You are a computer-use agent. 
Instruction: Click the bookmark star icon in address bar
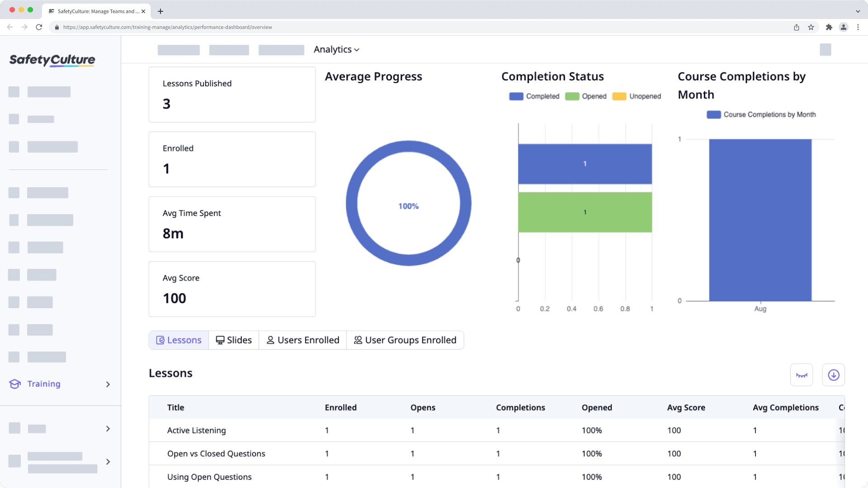pos(811,27)
